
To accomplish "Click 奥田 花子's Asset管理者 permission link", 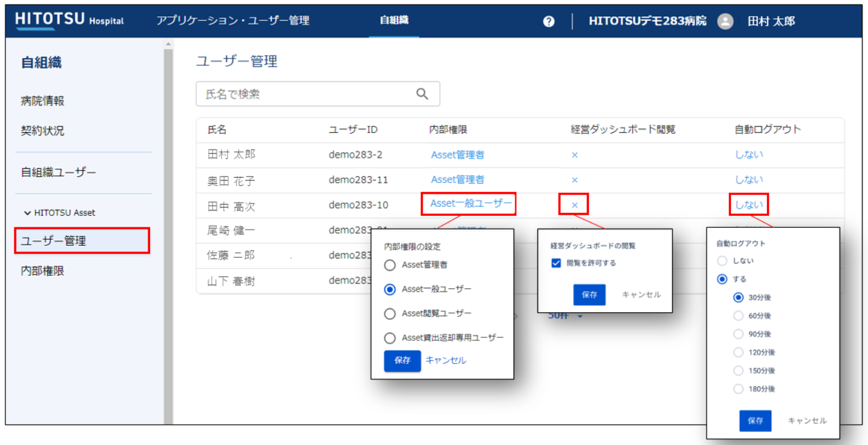I will [458, 179].
